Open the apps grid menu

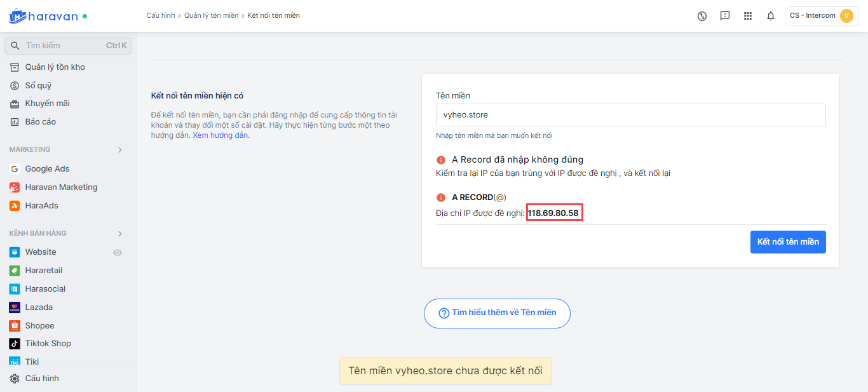click(747, 16)
